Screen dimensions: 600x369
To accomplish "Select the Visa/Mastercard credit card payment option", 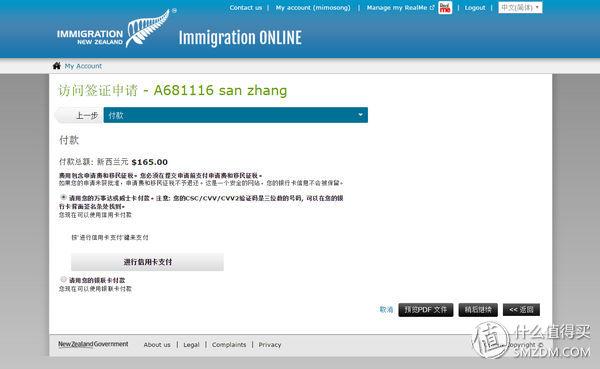I will click(x=64, y=197).
